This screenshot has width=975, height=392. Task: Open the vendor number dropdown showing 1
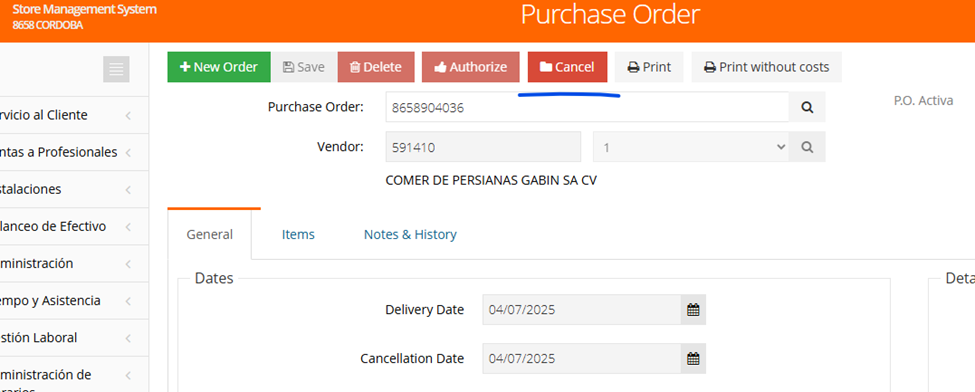point(691,147)
